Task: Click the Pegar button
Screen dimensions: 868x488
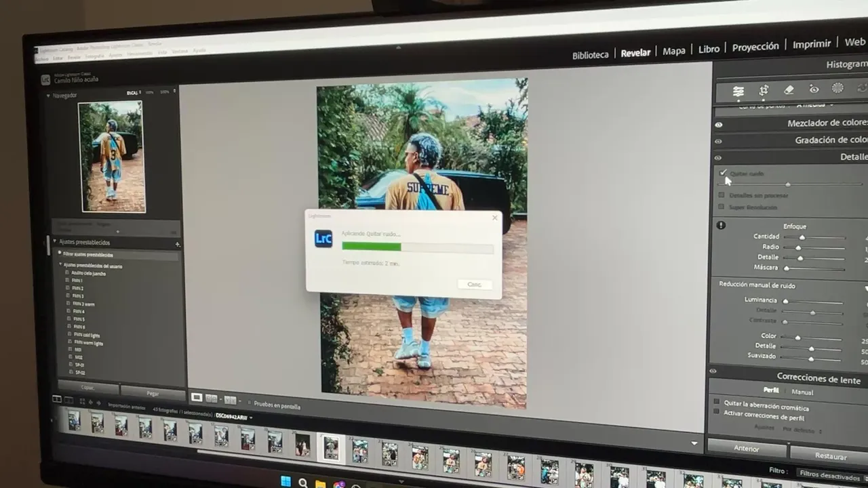Action: pyautogui.click(x=153, y=392)
